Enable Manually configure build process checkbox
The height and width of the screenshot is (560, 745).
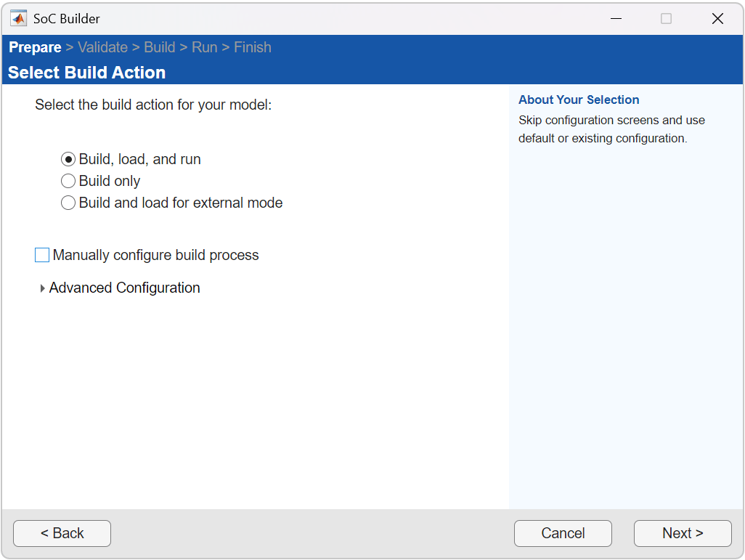42,256
